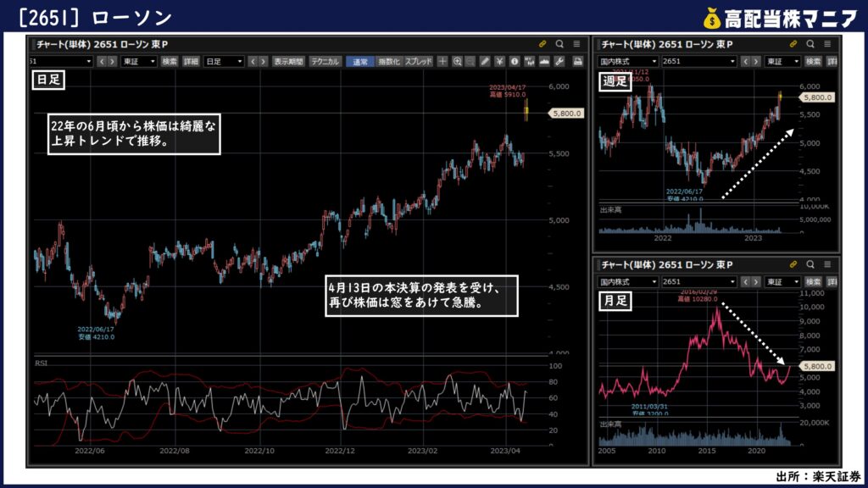Click 5,800.0 price tag on weekly chart
Viewport: 868px width, 488px height.
[x=816, y=97]
